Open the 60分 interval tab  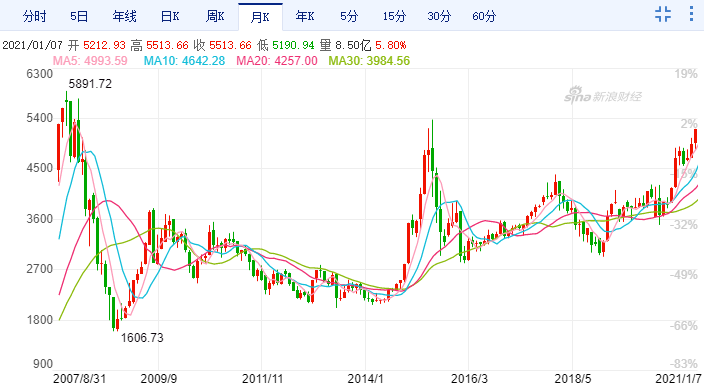(x=484, y=17)
